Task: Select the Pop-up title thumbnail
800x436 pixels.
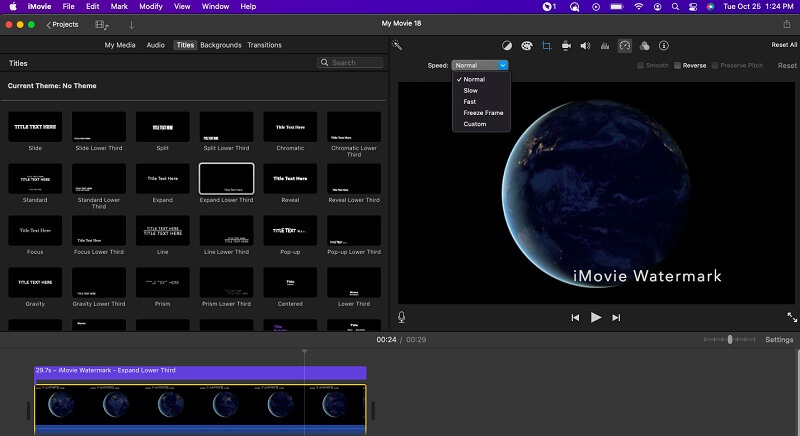Action: point(290,231)
